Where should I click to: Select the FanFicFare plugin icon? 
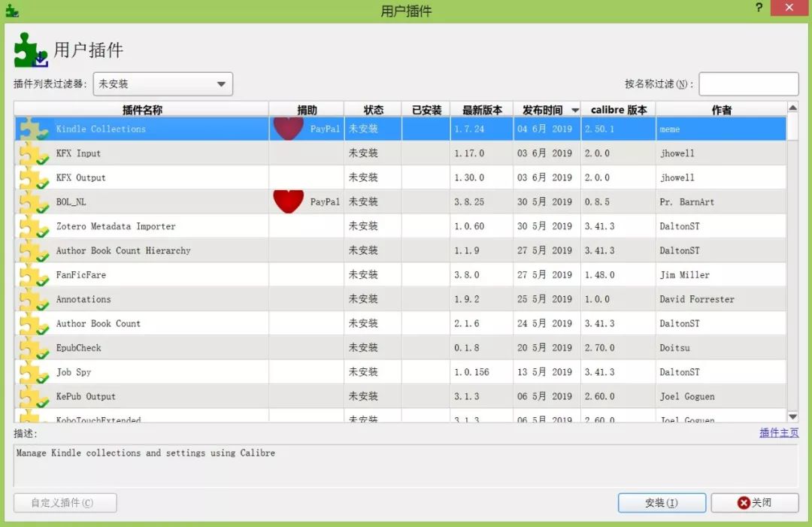34,275
